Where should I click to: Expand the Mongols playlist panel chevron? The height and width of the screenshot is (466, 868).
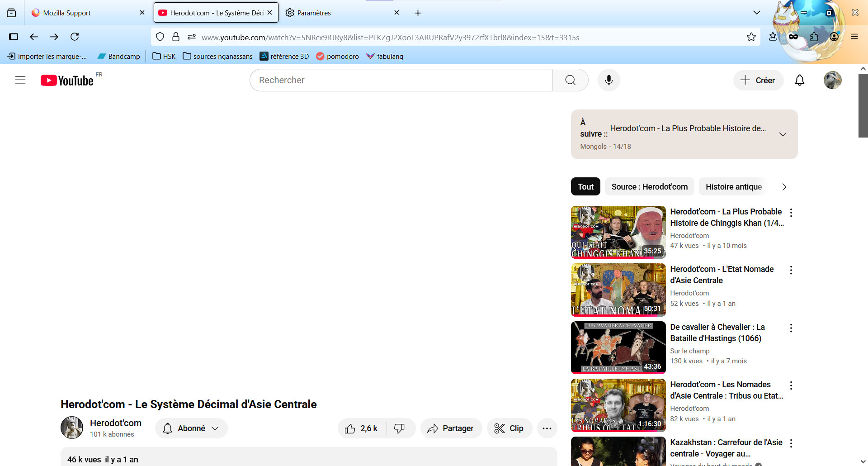coord(783,134)
